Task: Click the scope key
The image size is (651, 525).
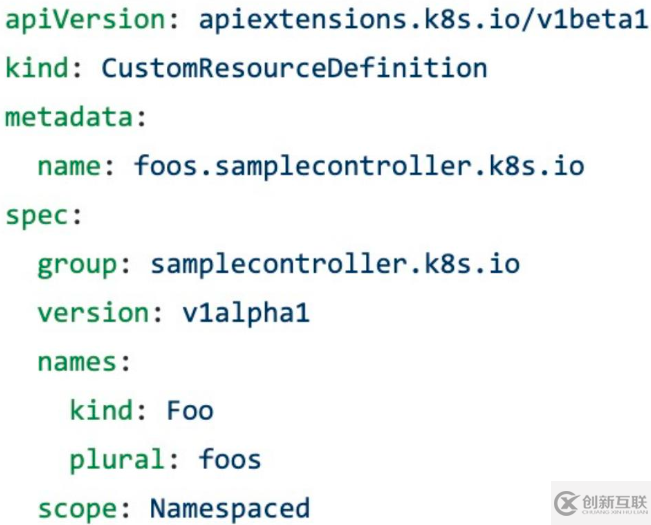Action: tap(78, 508)
